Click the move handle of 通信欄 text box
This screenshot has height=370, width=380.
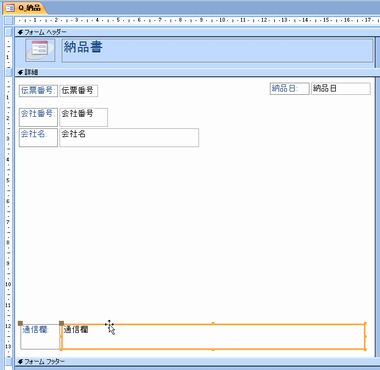click(61, 323)
